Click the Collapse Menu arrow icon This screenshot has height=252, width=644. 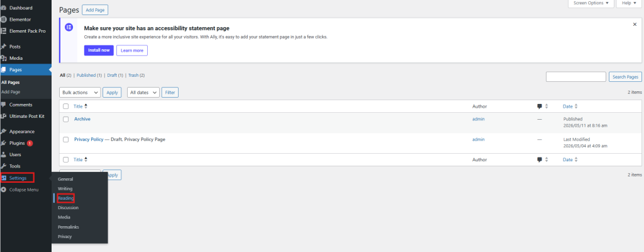pos(4,190)
